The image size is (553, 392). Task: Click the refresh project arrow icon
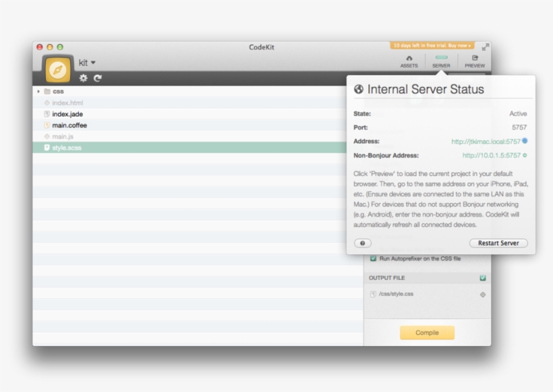point(98,78)
